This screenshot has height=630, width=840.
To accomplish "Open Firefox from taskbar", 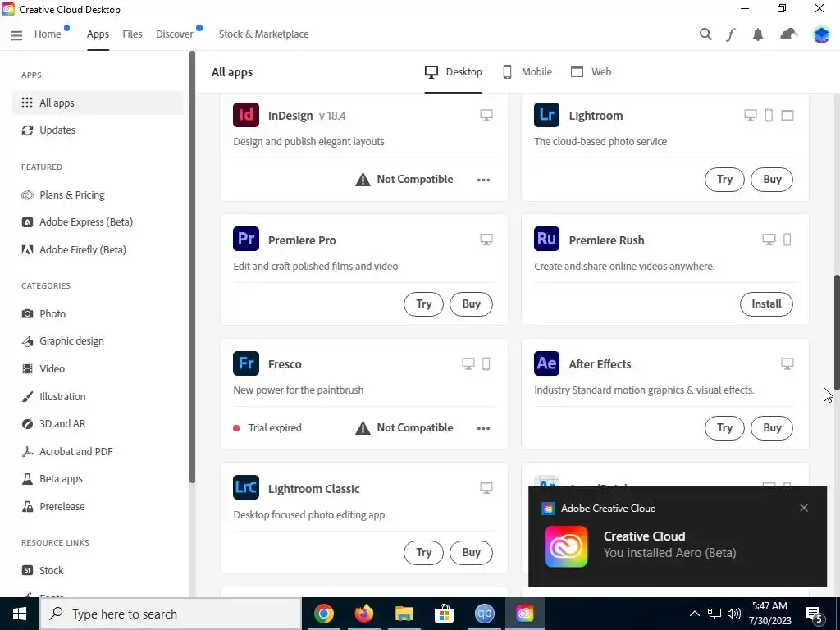I will [363, 614].
